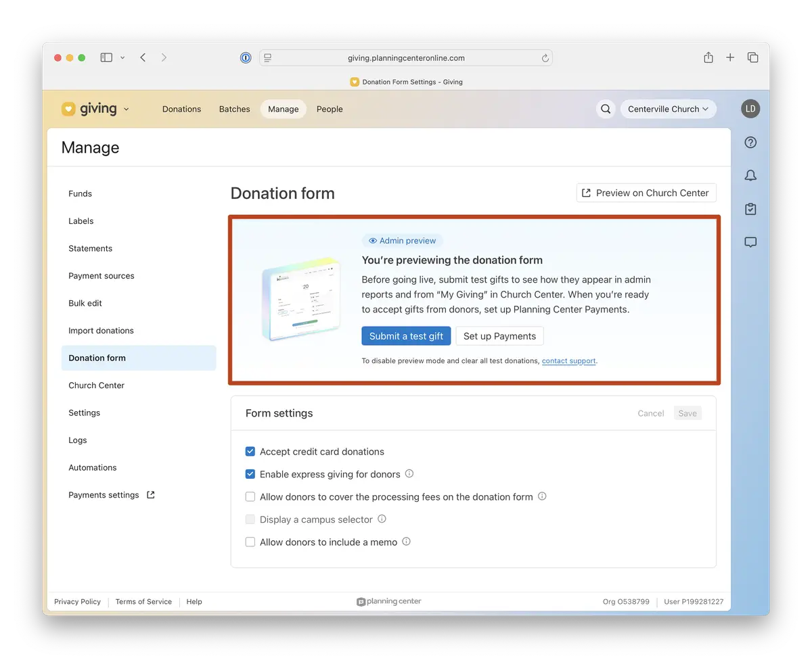Open a new tab with plus icon
The width and height of the screenshot is (812, 658).
point(730,57)
